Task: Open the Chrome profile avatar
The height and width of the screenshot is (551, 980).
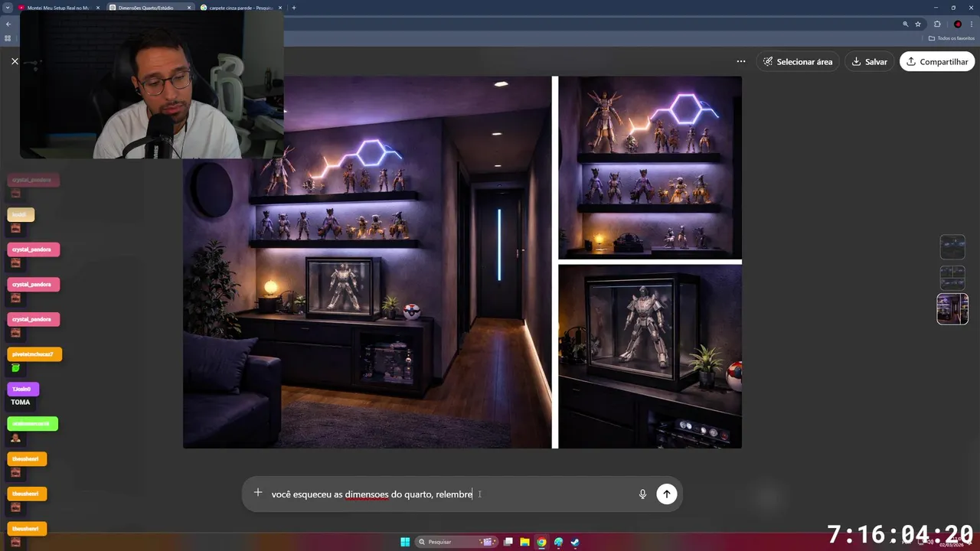Action: pyautogui.click(x=958, y=24)
